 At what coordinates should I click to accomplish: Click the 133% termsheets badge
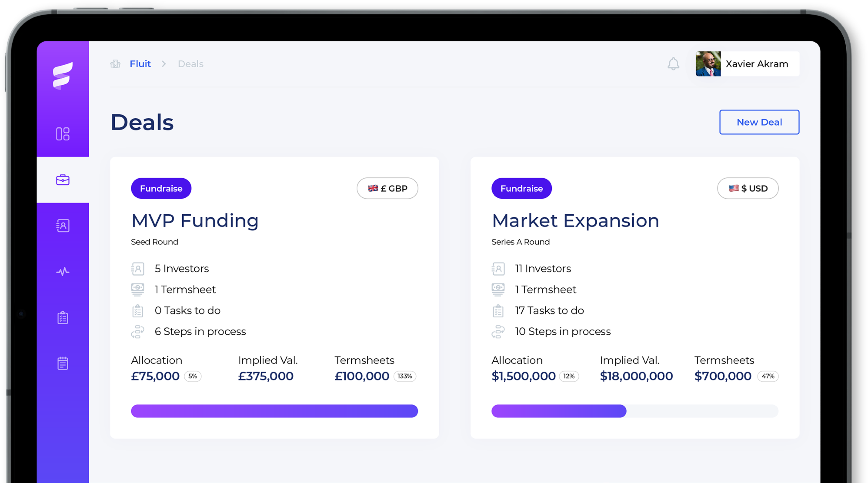click(405, 376)
